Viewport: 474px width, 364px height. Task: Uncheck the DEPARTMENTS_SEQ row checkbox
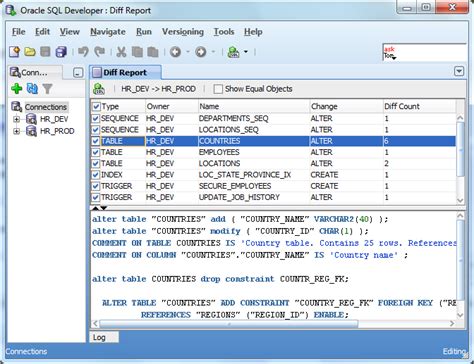[x=96, y=118]
